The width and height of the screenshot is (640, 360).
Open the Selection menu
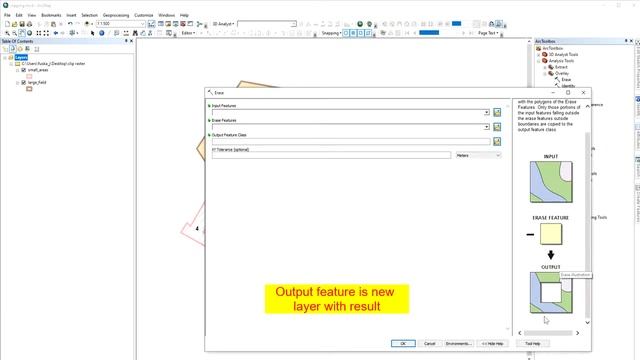click(x=89, y=15)
